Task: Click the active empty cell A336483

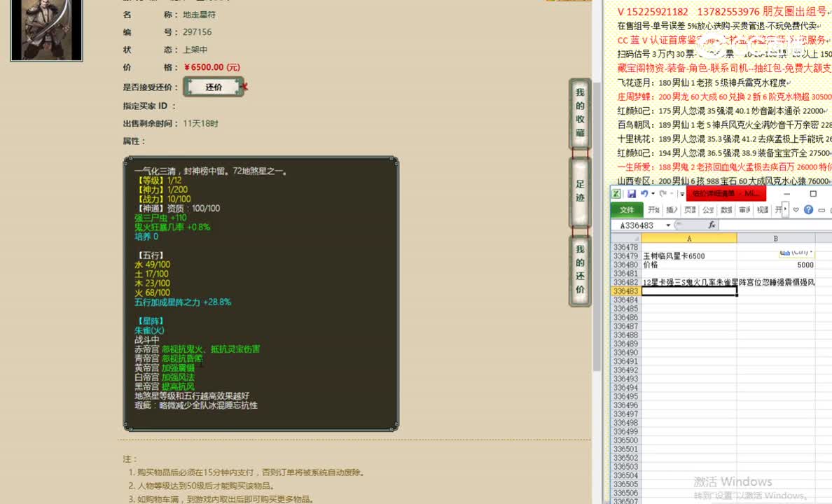Action: (688, 290)
